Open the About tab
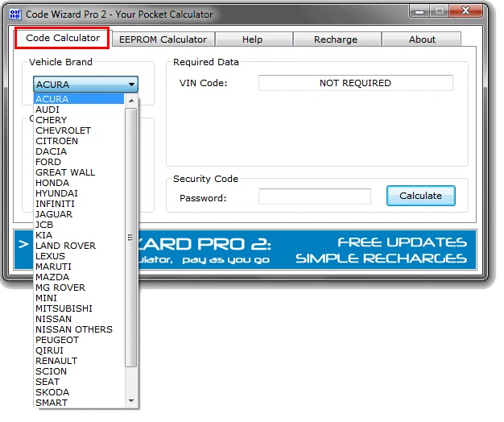504x422 pixels. coord(422,39)
